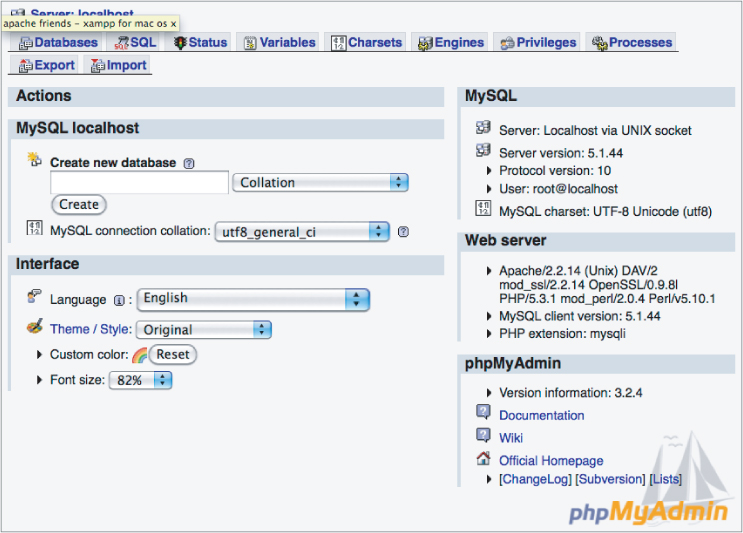The image size is (743, 533).
Task: Click the Import tab icon
Action: coord(98,66)
